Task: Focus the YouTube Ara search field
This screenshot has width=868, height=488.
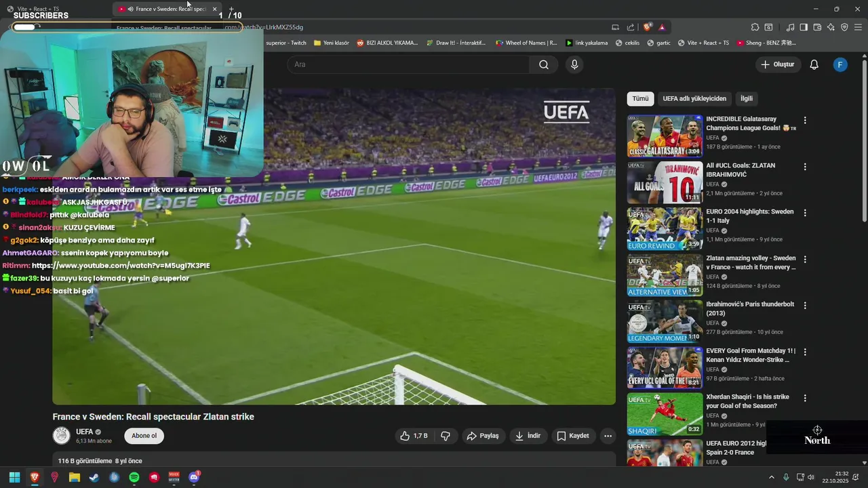Action: pyautogui.click(x=408, y=64)
